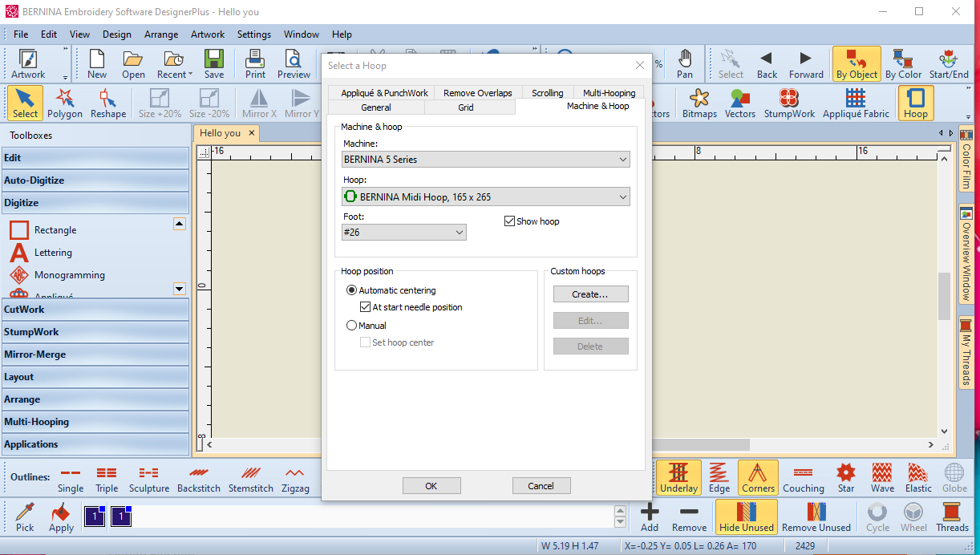980x555 pixels.
Task: Uncheck Show hoop checkbox
Action: [x=509, y=221]
